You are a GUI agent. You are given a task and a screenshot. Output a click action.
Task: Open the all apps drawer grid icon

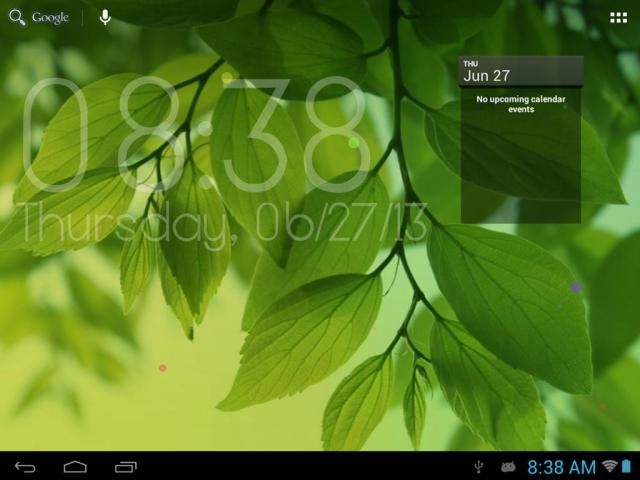(x=618, y=17)
